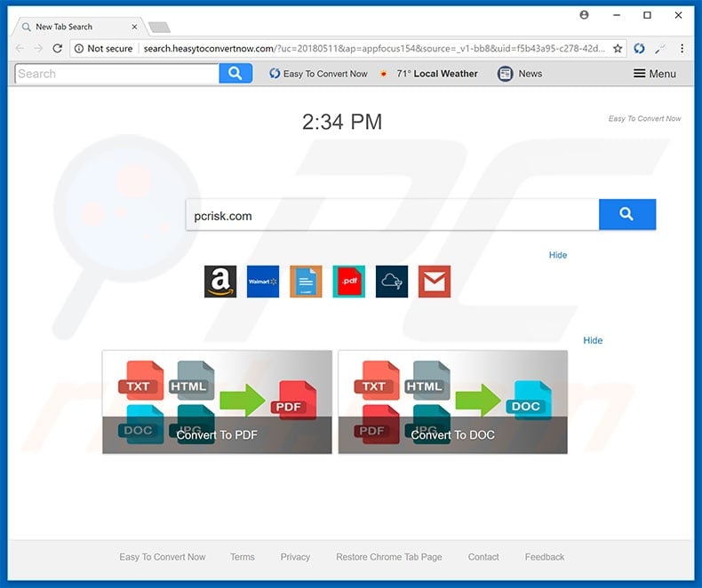702x588 pixels.
Task: Open the Amazon shortcut tile
Action: [220, 282]
